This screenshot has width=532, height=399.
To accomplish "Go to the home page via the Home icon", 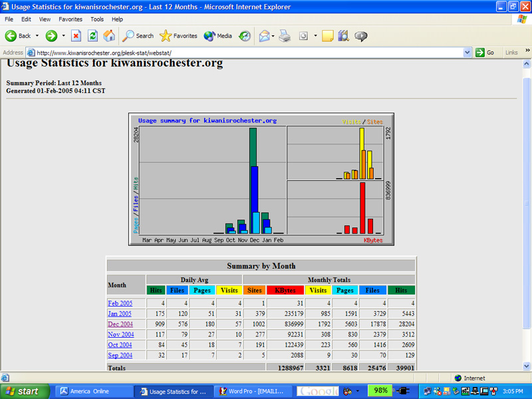I will coord(109,36).
